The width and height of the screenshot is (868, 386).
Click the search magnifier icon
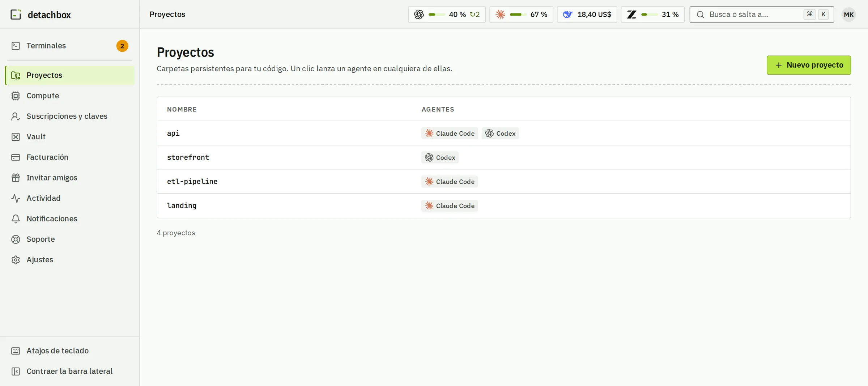click(700, 14)
